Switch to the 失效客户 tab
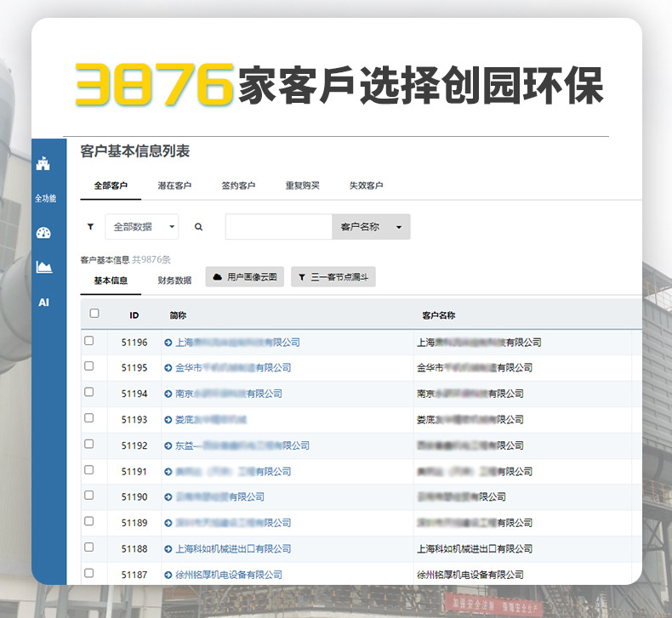The height and width of the screenshot is (618, 672). point(366,185)
